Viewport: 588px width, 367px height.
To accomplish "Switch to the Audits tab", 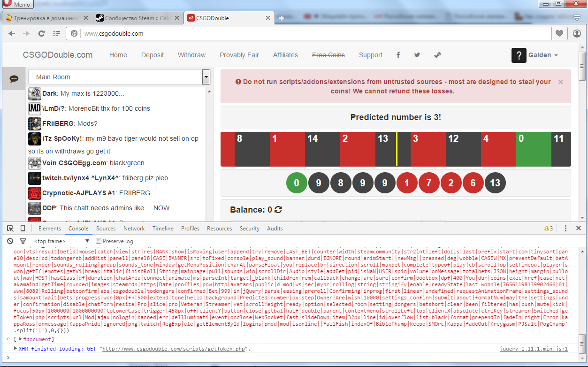I will pyautogui.click(x=275, y=229).
